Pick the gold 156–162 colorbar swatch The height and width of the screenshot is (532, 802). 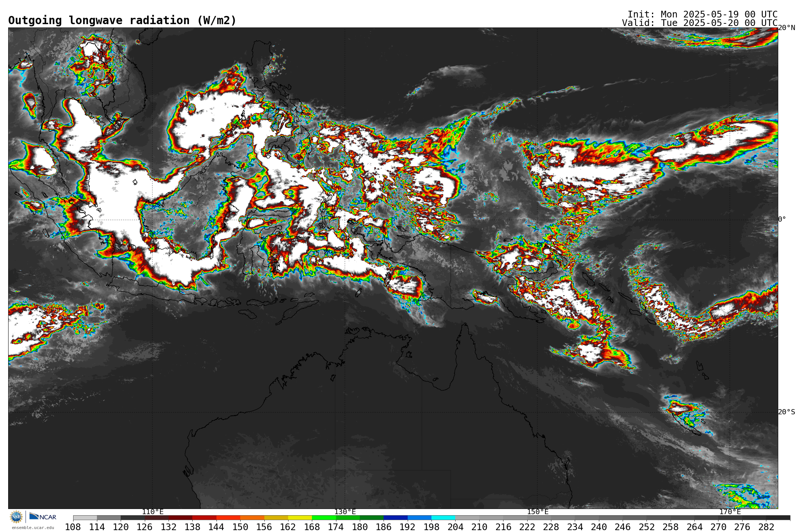276,518
